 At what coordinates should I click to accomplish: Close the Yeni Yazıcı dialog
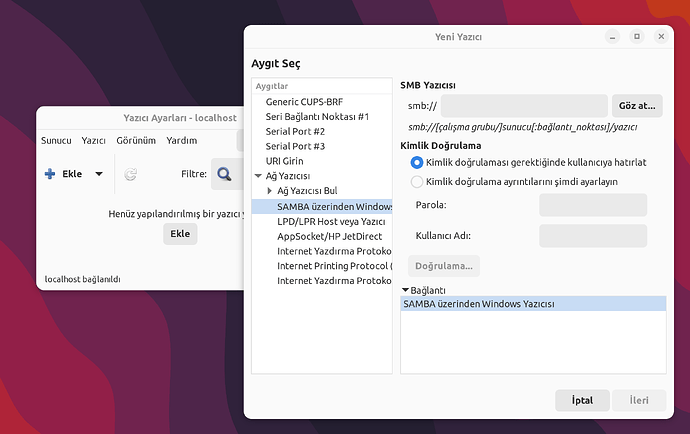coord(661,37)
